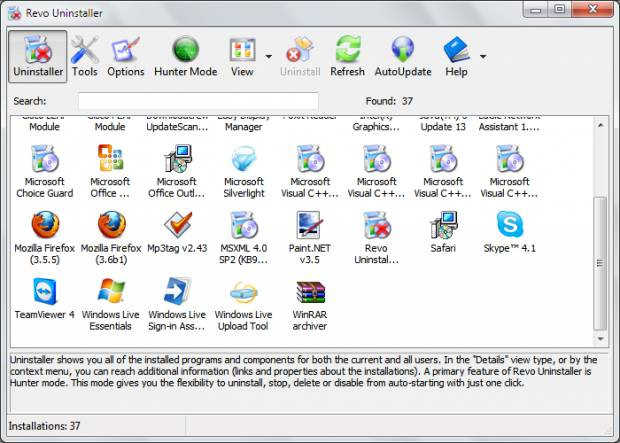The height and width of the screenshot is (443, 620).
Task: Click the greyed Uninstall toolbar button
Action: point(300,56)
